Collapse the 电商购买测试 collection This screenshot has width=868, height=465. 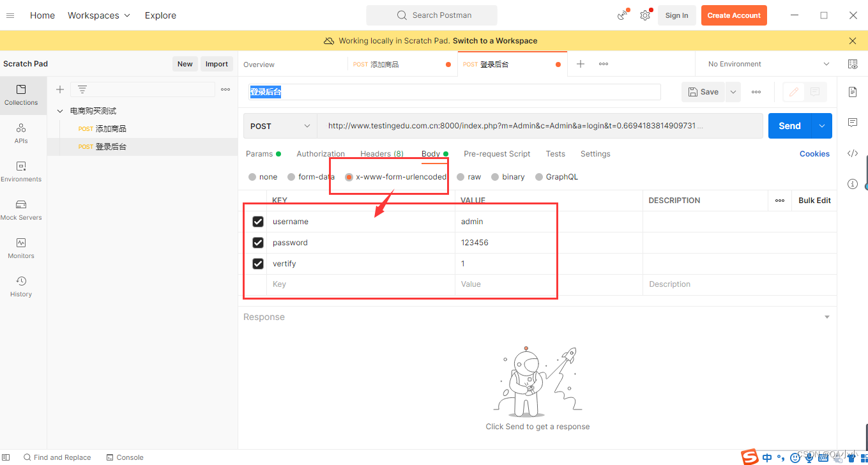[x=59, y=110]
